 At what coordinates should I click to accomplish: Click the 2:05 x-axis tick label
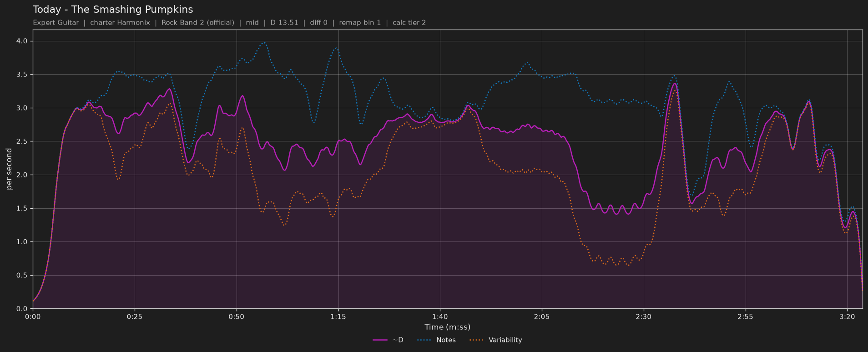pos(542,317)
